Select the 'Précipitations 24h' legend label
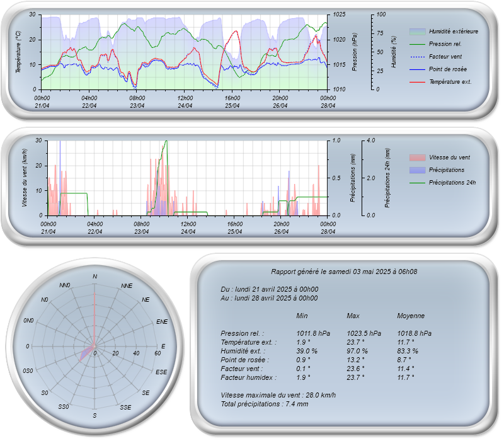 click(452, 183)
